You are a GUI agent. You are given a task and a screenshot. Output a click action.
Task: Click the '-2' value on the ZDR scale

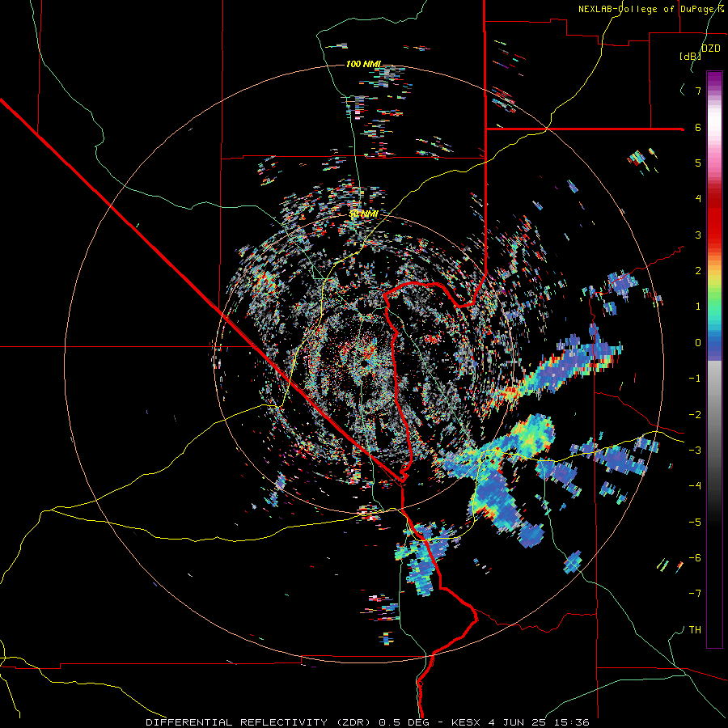click(695, 414)
